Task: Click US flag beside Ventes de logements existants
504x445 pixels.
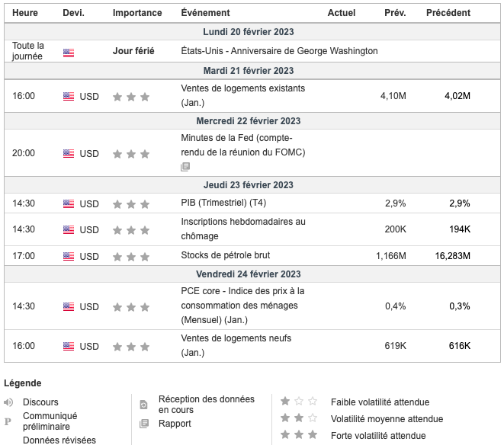Action: pyautogui.click(x=69, y=96)
